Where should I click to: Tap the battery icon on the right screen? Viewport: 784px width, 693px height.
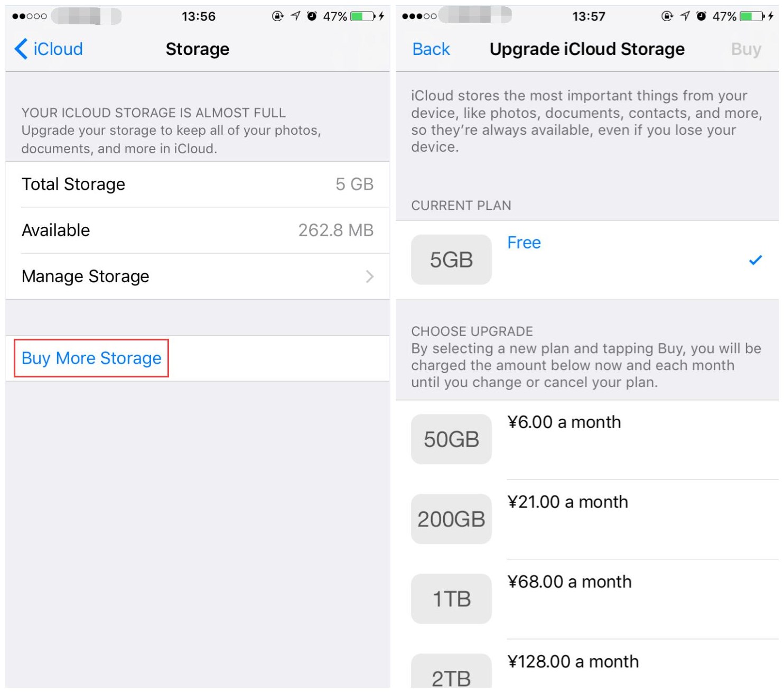pos(752,16)
